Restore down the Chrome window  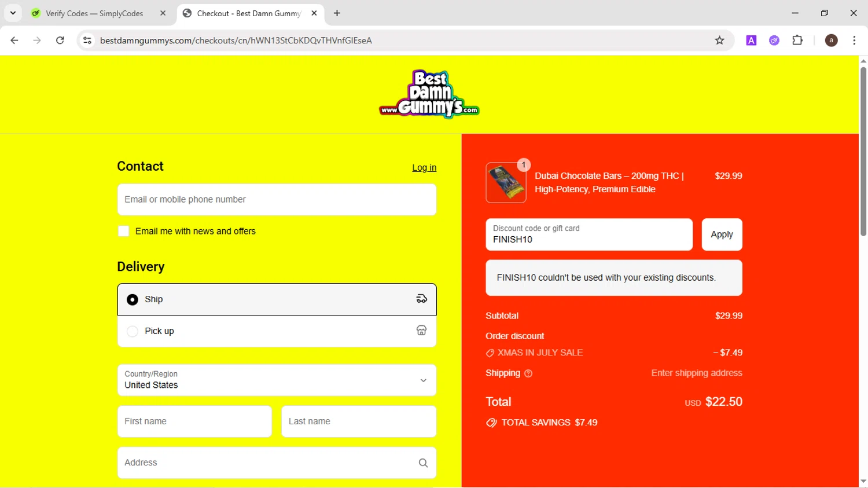pyautogui.click(x=824, y=13)
